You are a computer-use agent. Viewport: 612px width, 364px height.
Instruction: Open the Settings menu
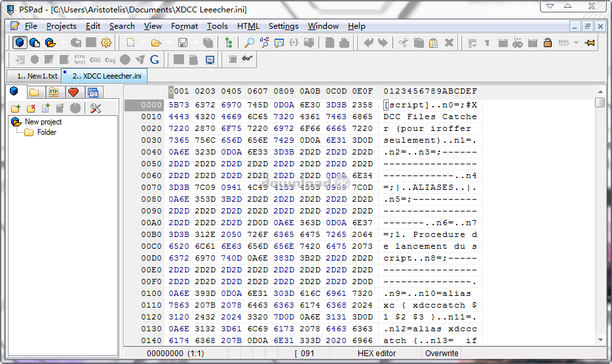(x=283, y=26)
